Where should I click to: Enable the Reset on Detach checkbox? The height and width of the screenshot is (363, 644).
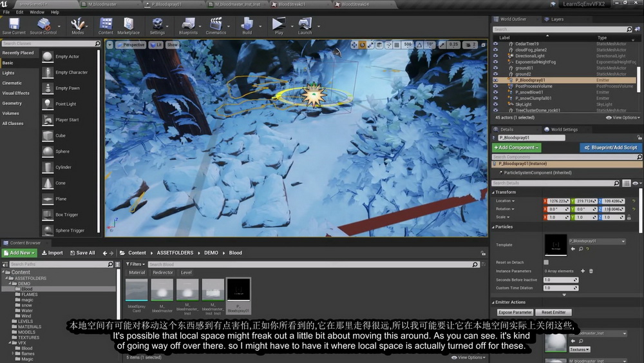pos(546,262)
